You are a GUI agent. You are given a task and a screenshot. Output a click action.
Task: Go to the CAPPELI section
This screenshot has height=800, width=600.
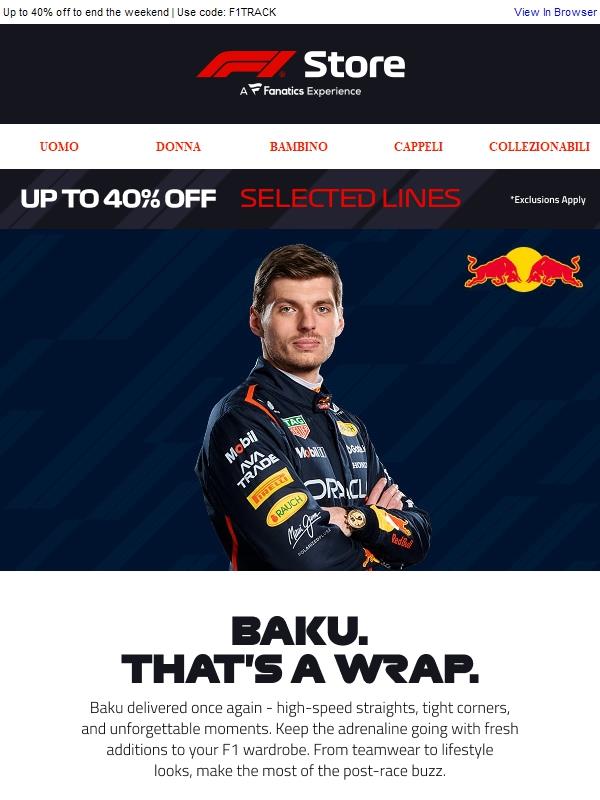pos(418,146)
